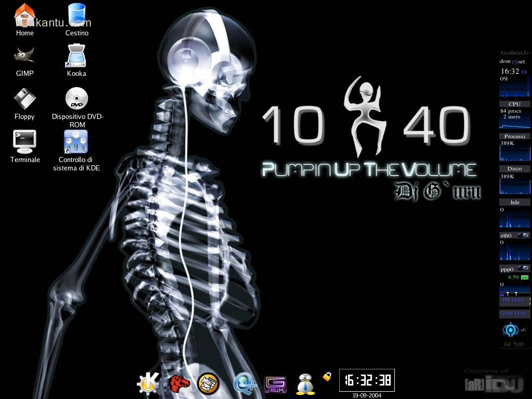
Task: Launch the blue Q+ dock icon
Action: coord(243,383)
